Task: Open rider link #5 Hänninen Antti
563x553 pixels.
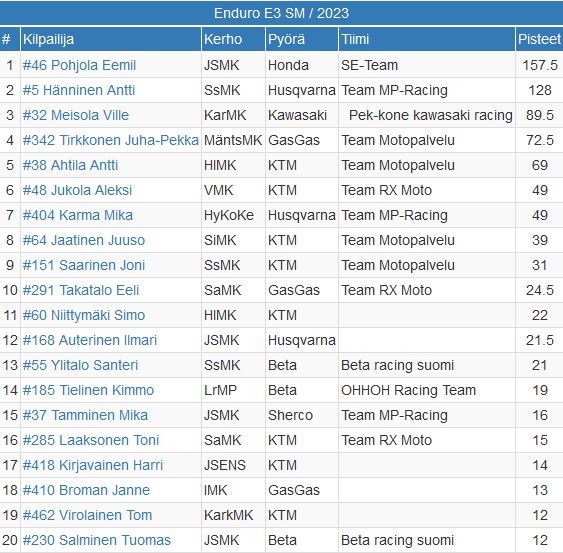Action: 79,90
